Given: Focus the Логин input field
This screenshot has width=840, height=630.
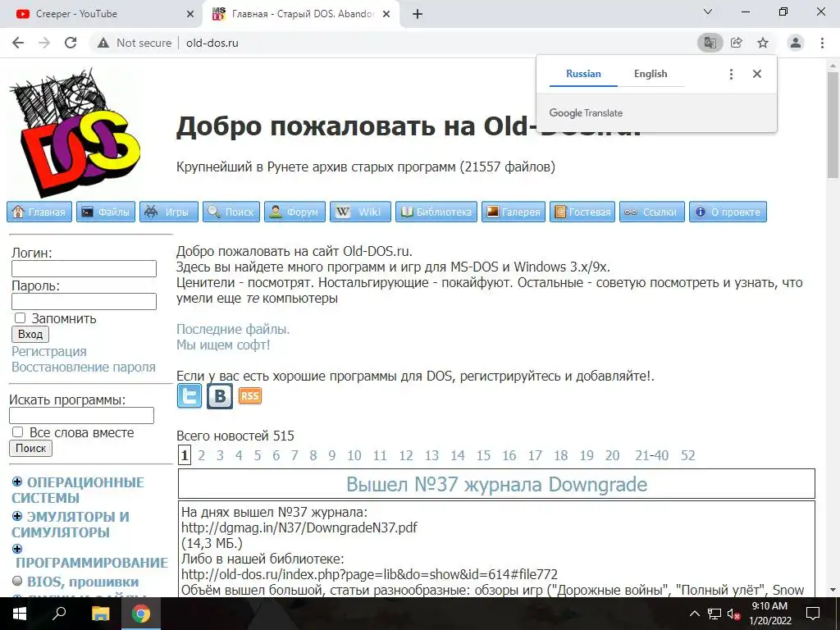Looking at the screenshot, I should 84,268.
